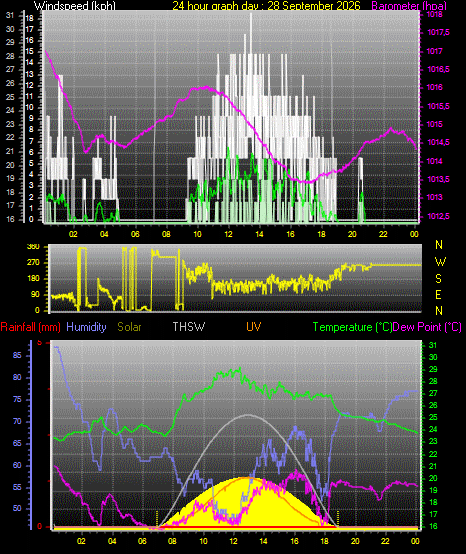Image resolution: width=466 pixels, height=554 pixels.
Task: Click the red "Rainfall (mm)" legend label
Action: point(30,327)
